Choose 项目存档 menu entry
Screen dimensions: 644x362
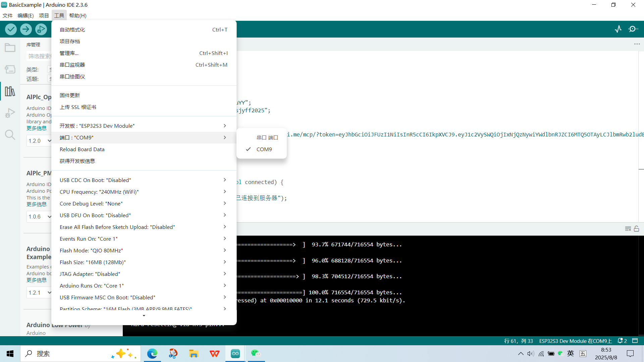click(x=144, y=41)
